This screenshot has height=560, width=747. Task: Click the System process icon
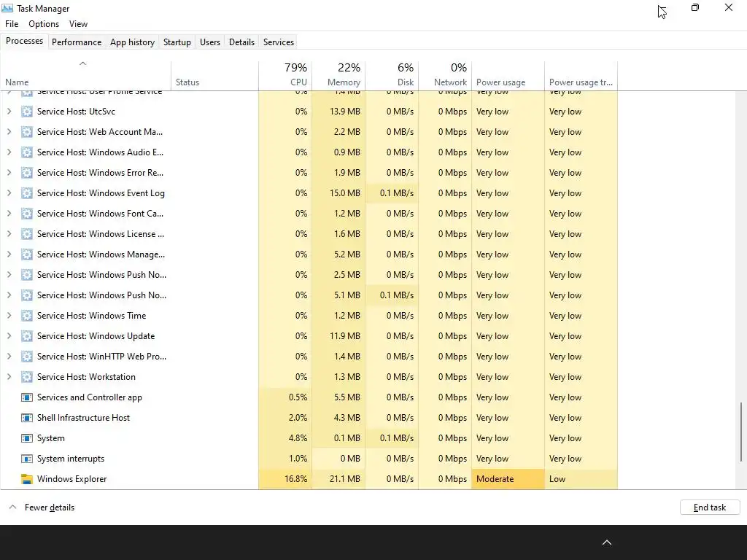27,438
